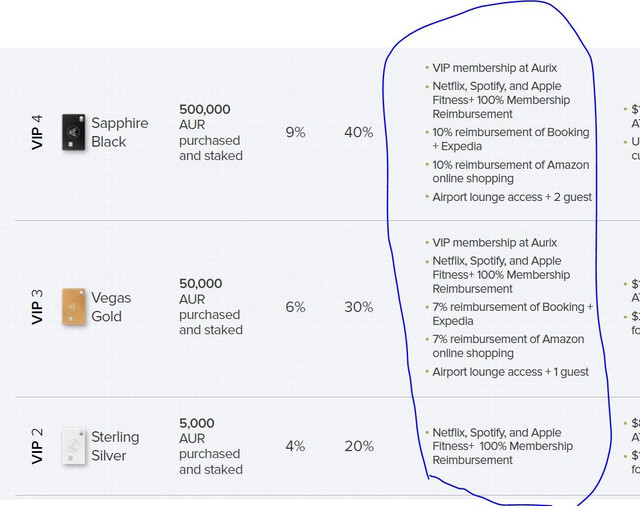Click the 50,000 AUR staking requirement
The width and height of the screenshot is (640, 506).
pyautogui.click(x=211, y=307)
